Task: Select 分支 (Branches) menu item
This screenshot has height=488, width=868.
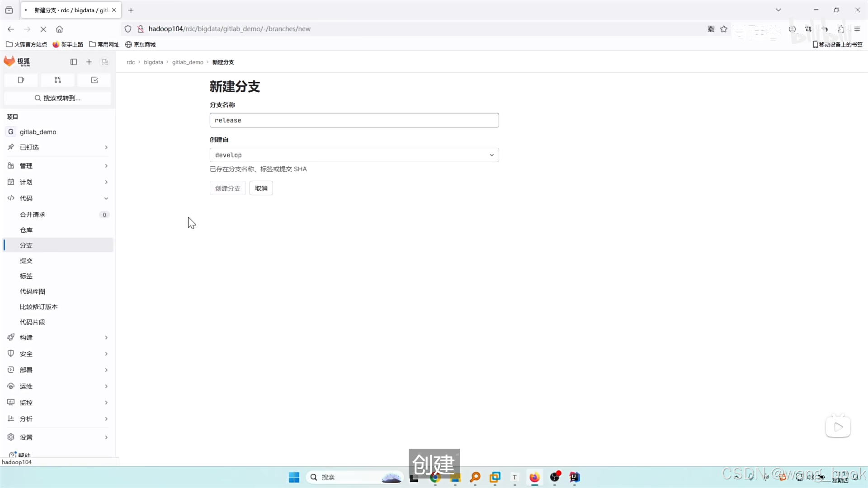Action: pos(26,245)
